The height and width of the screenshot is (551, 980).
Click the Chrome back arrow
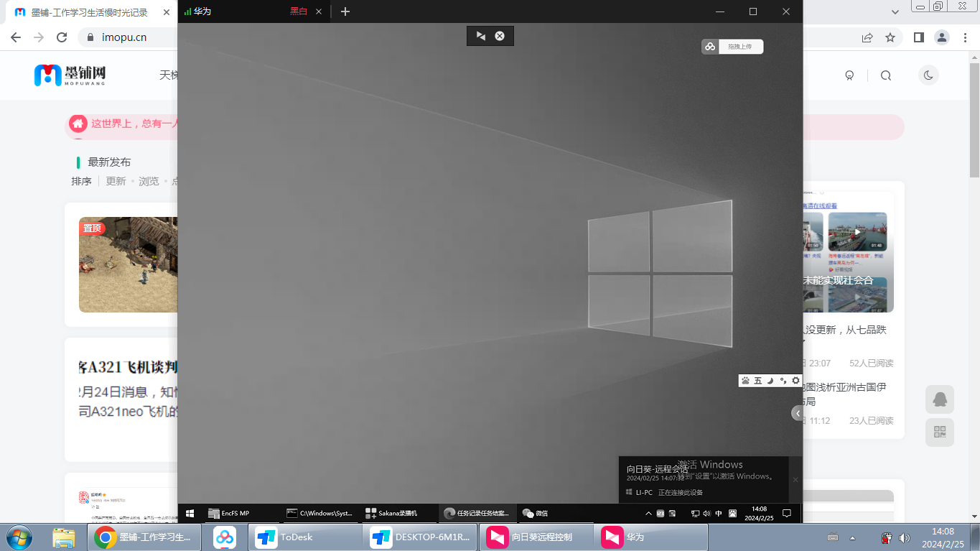[x=16, y=37]
